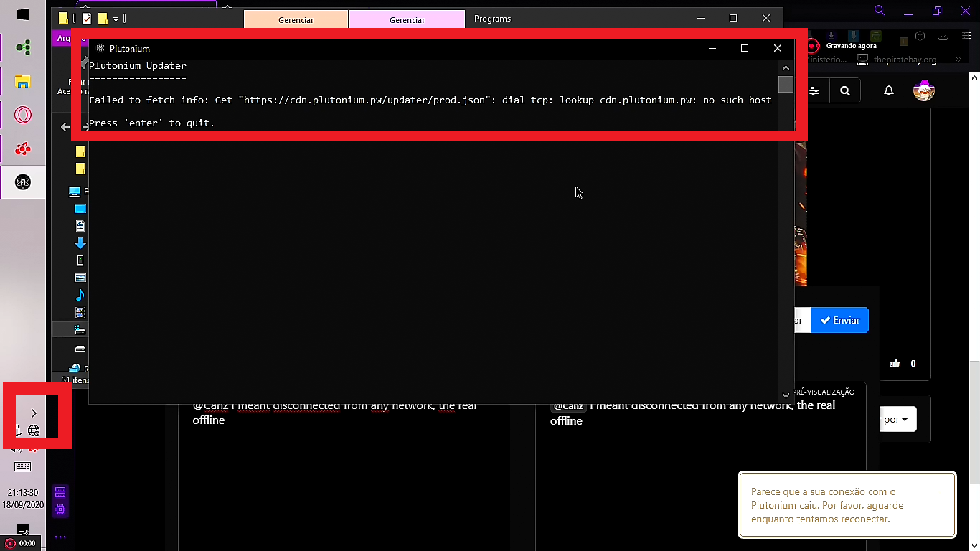Select the Desktop blue tree item

[80, 209]
